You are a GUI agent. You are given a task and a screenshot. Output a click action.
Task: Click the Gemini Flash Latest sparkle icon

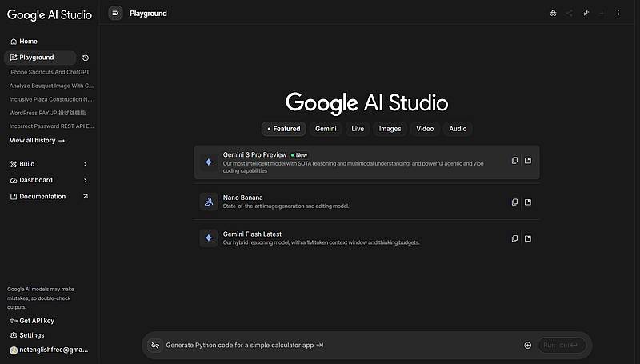point(209,238)
